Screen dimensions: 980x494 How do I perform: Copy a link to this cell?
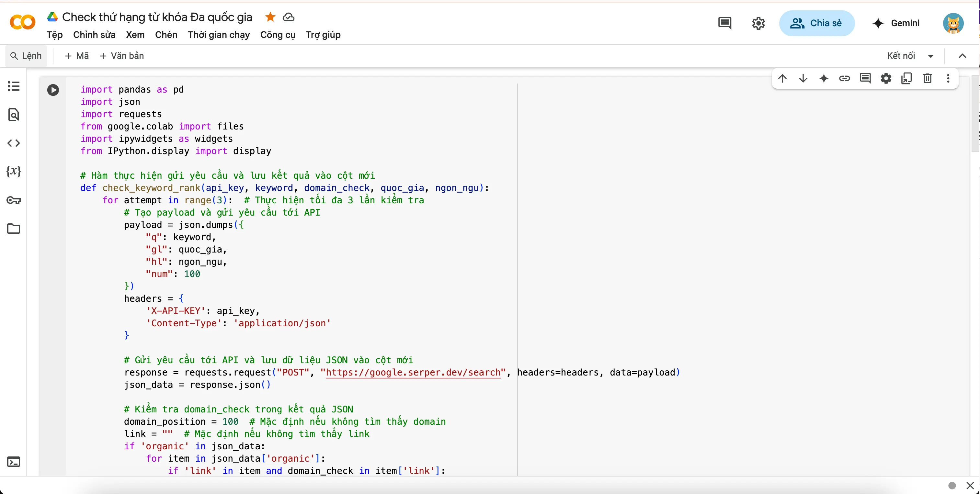pos(845,78)
